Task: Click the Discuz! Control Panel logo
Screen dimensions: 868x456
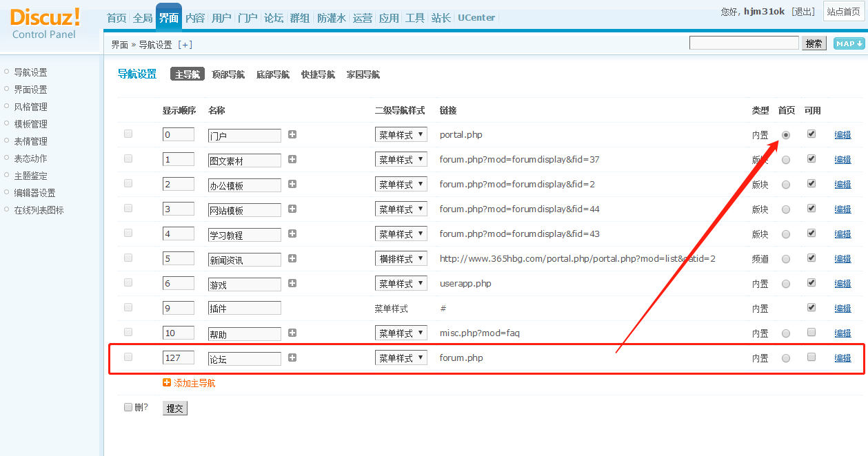Action: 45,23
